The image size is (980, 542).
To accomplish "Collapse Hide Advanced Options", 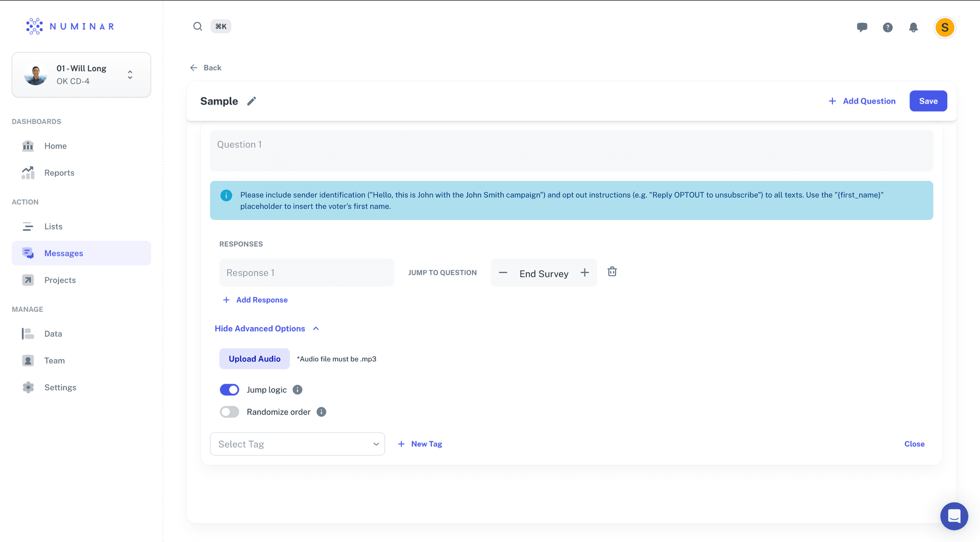I will point(266,329).
